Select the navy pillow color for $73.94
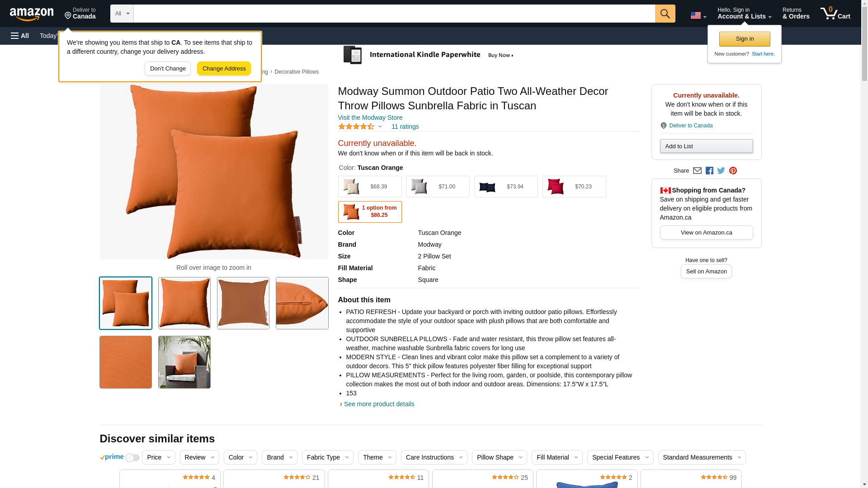 (506, 187)
